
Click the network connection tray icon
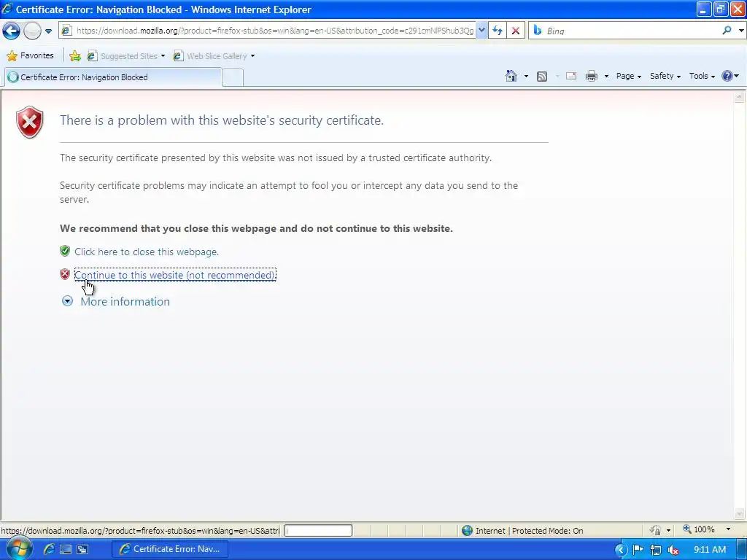click(x=656, y=550)
